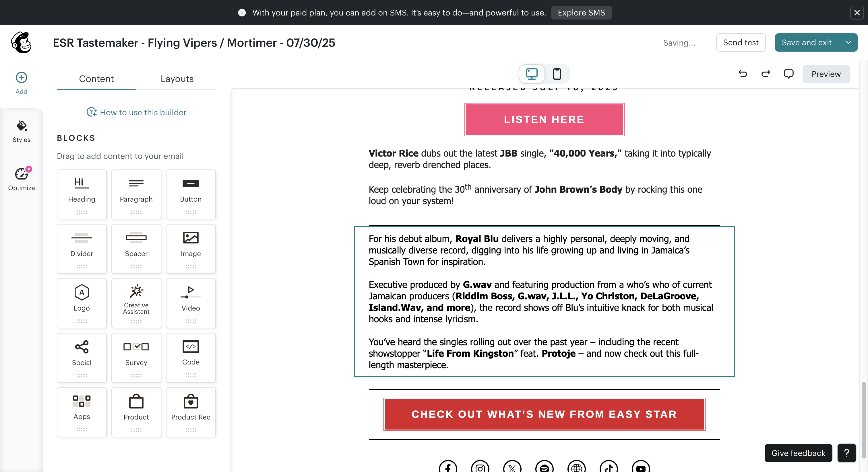Select the Spacer block
The width and height of the screenshot is (868, 472).
pyautogui.click(x=136, y=249)
